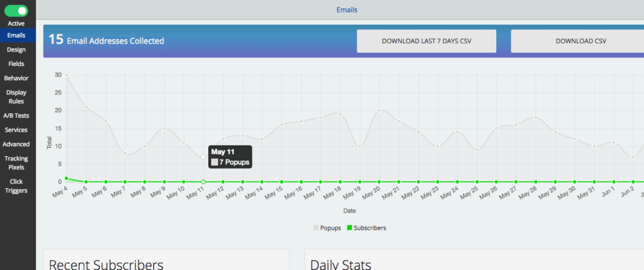Click the Recent Subscribers heading
The width and height of the screenshot is (644, 270).
[x=106, y=264]
